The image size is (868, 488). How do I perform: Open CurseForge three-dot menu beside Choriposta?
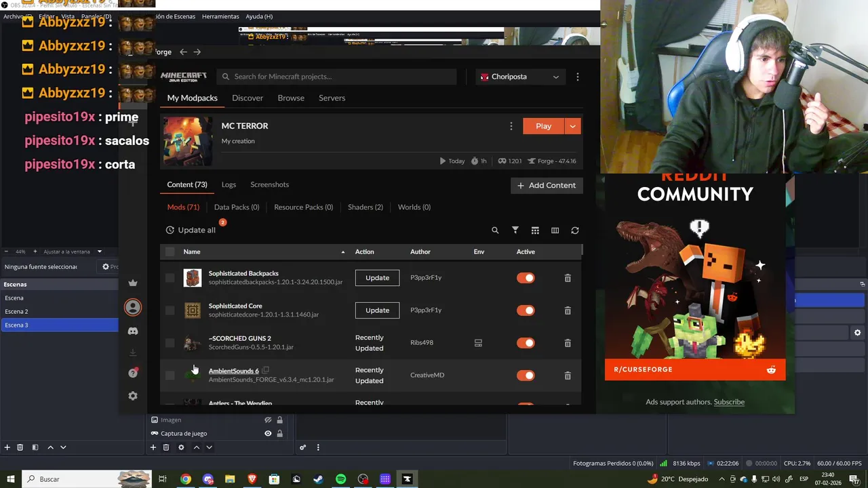(x=578, y=77)
